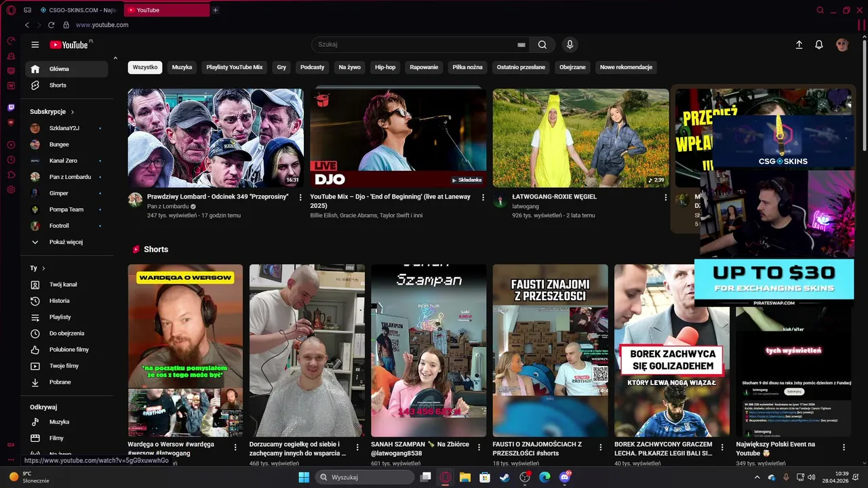Click the page vertical scrollbar

click(865, 95)
